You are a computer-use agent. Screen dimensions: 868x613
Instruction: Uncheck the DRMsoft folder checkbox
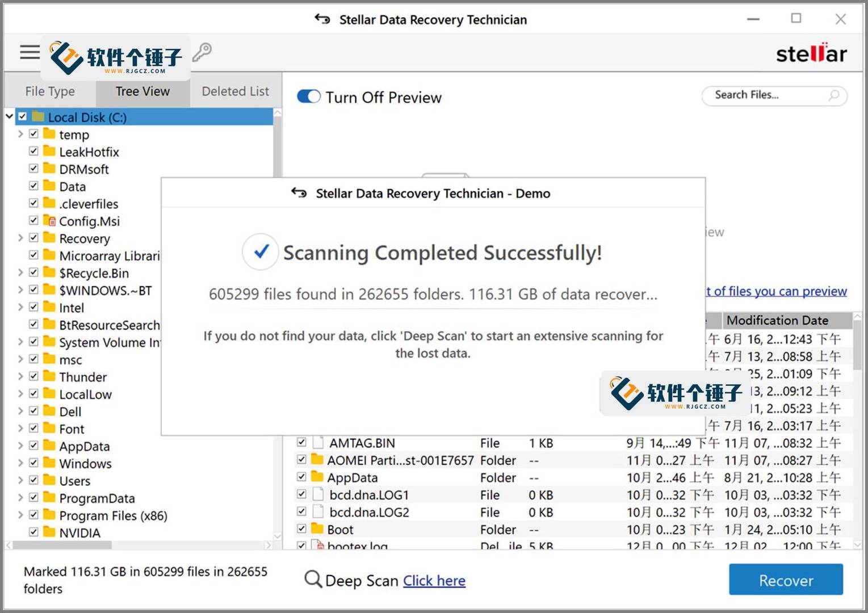click(x=33, y=169)
